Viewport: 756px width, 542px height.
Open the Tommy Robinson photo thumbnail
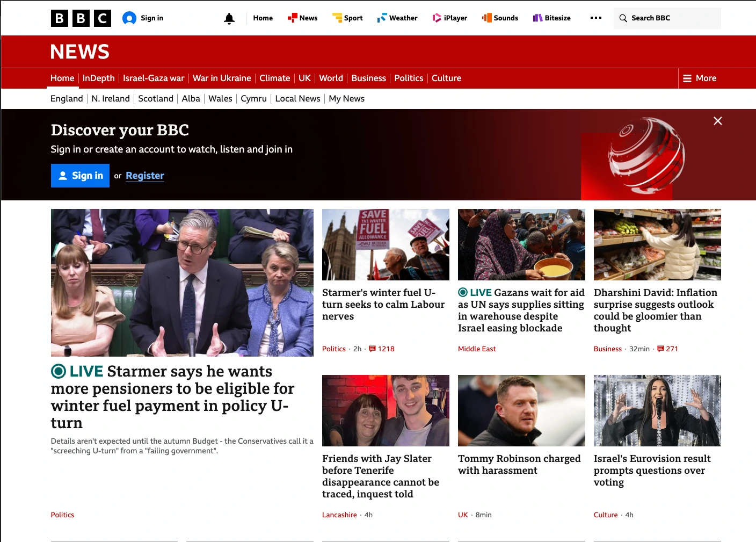(521, 410)
